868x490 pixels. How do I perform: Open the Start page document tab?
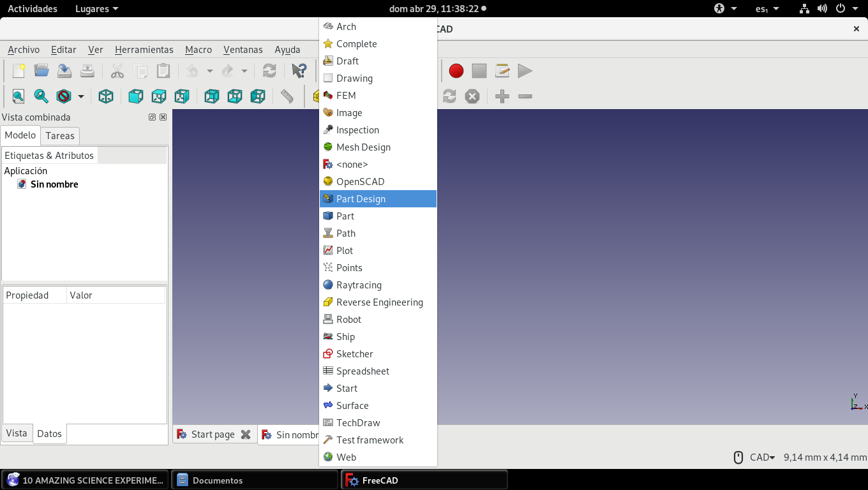pos(213,434)
